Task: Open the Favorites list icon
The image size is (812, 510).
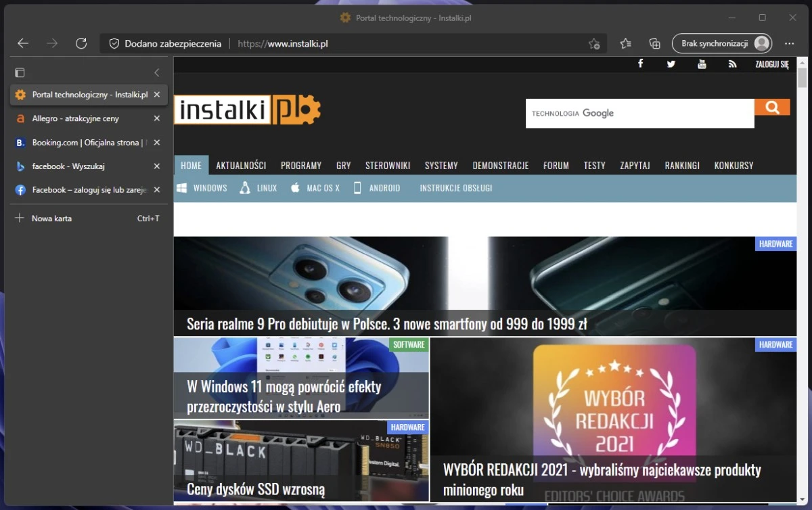Action: tap(626, 43)
